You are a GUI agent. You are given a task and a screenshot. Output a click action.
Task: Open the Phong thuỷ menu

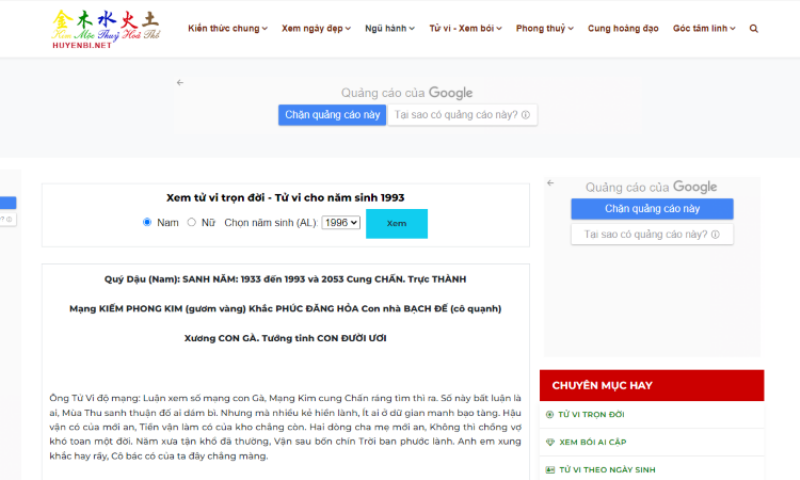click(545, 29)
